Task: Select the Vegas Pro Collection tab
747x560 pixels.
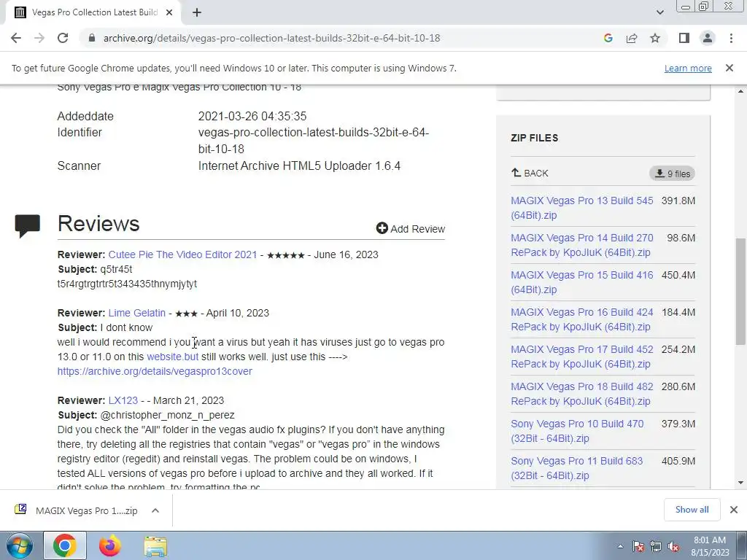Action: [x=93, y=12]
